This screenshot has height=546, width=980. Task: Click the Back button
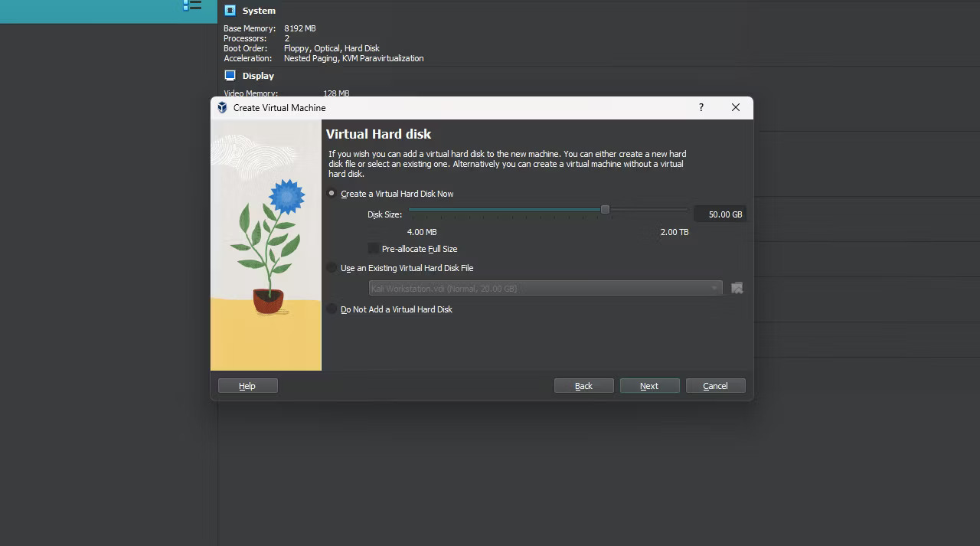pyautogui.click(x=583, y=385)
